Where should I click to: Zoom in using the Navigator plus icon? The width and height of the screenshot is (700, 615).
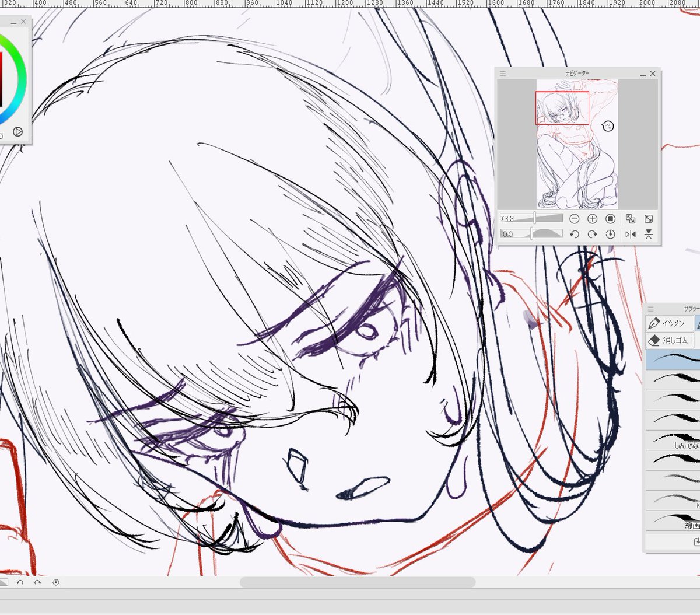click(592, 219)
